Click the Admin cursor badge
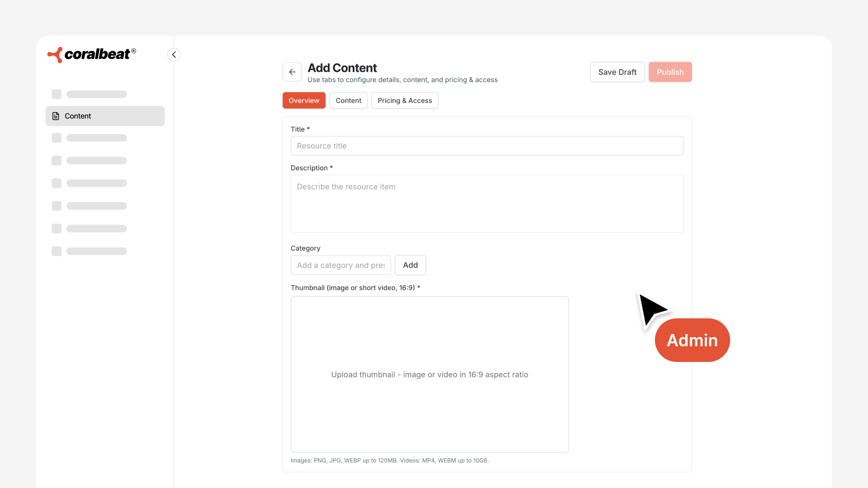 point(692,340)
